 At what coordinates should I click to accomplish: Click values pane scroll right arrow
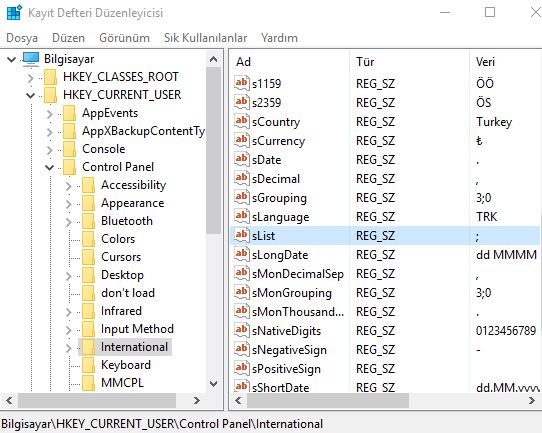[532, 401]
